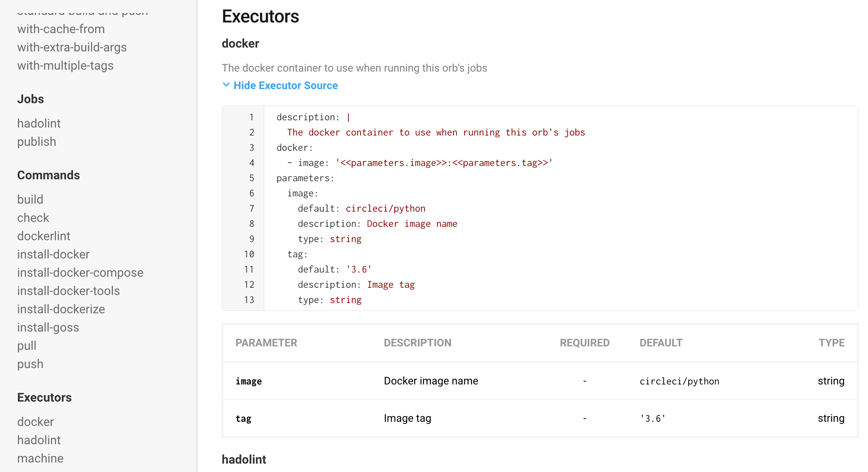Viewport: 868px width, 472px height.
Task: Click code line 1 'description: |'
Action: point(313,117)
